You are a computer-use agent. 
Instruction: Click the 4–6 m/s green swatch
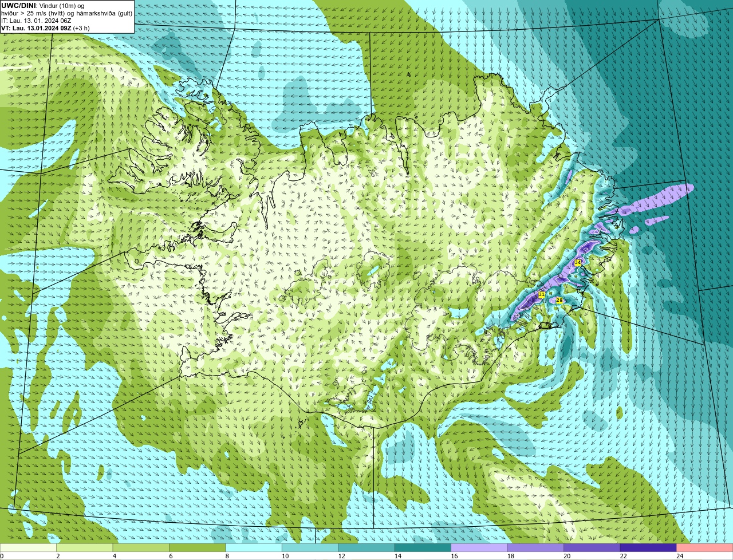[x=141, y=547]
